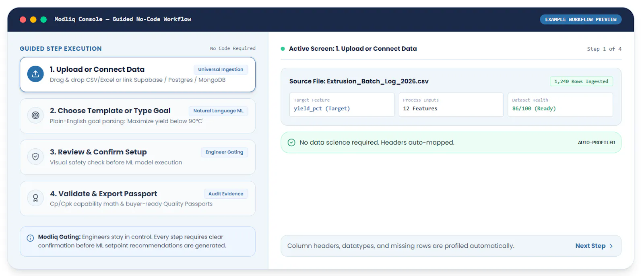The height and width of the screenshot is (276, 644).
Task: Click the Target Feature yield_pct card
Action: point(342,105)
